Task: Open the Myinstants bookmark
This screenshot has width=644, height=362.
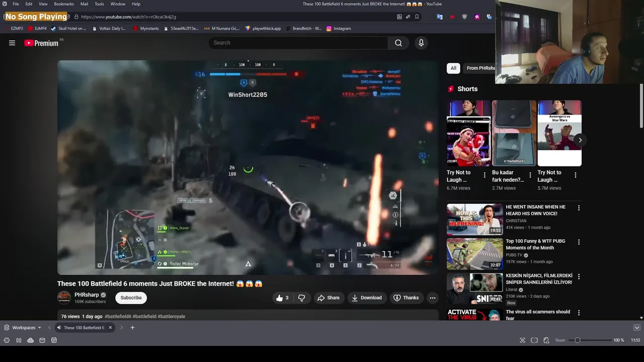Action: click(145, 29)
